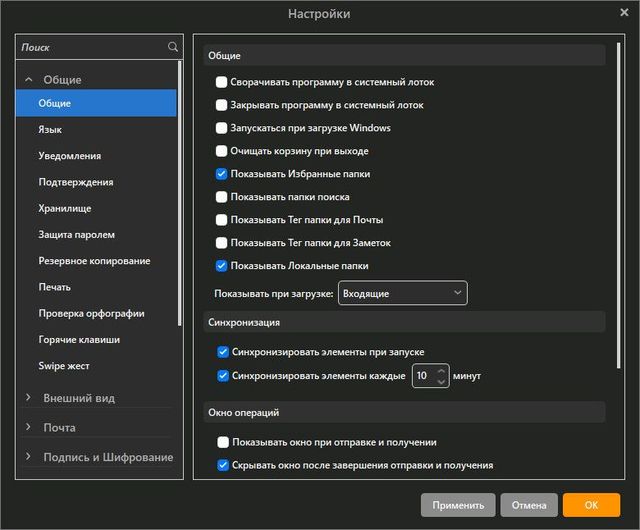Enable Очищать корзину при выходе
Image resolution: width=640 pixels, height=530 pixels.
click(222, 151)
